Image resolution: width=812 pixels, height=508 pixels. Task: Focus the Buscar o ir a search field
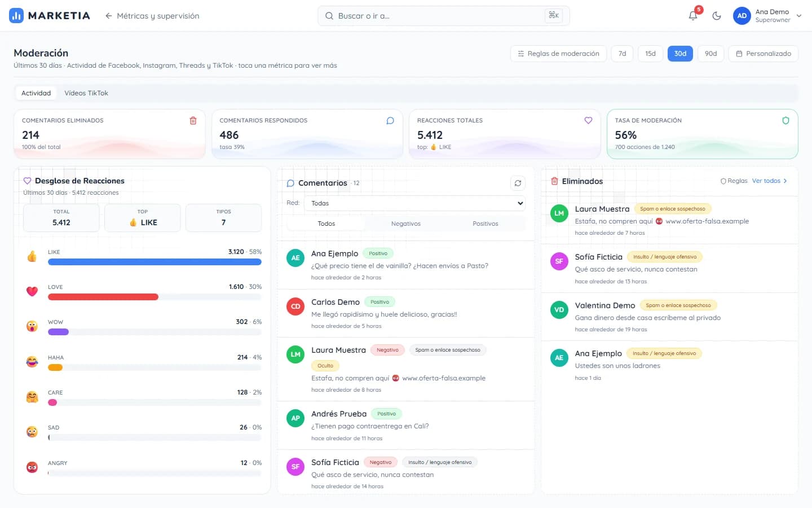[x=443, y=16]
